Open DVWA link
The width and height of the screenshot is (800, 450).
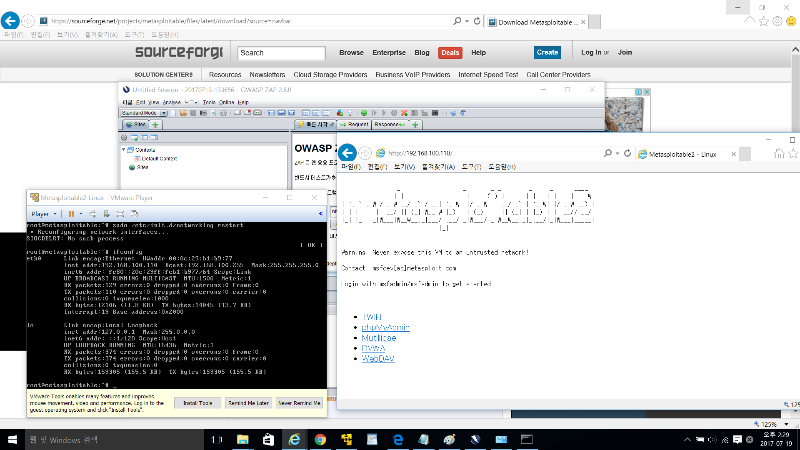[373, 348]
